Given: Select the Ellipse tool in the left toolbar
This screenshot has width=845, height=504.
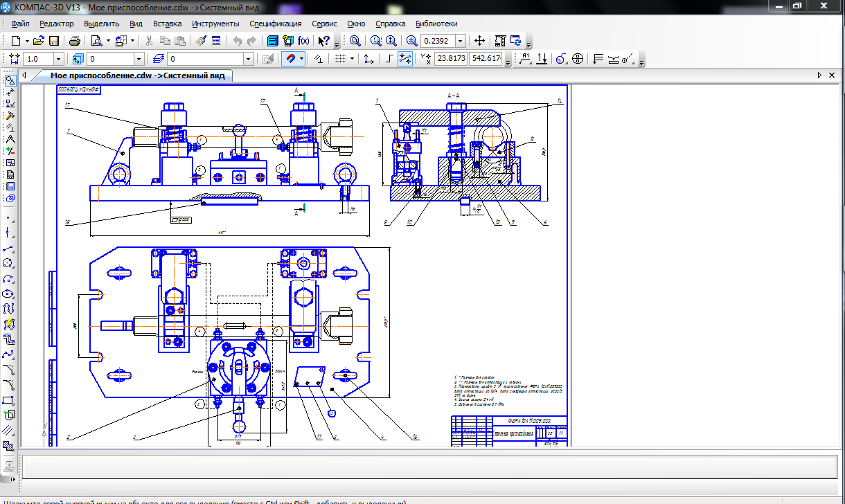Looking at the screenshot, I should point(8,294).
